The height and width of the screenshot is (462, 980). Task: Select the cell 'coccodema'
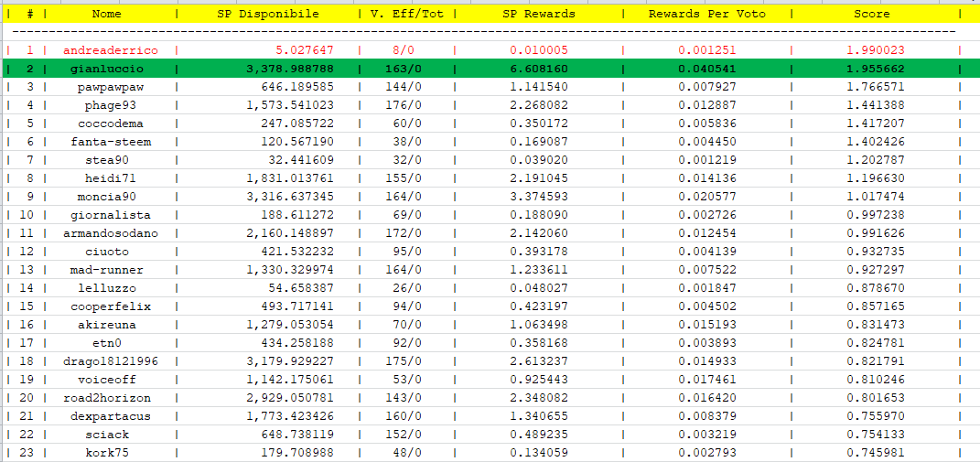[111, 124]
